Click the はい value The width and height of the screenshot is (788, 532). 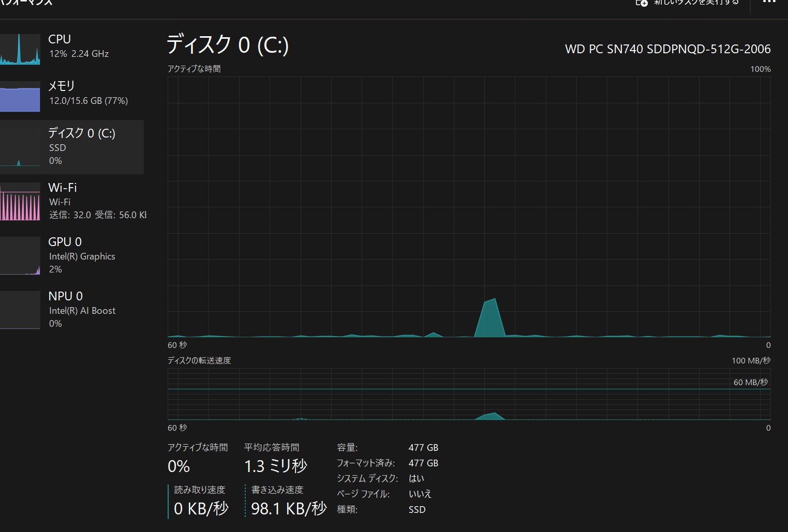point(417,479)
